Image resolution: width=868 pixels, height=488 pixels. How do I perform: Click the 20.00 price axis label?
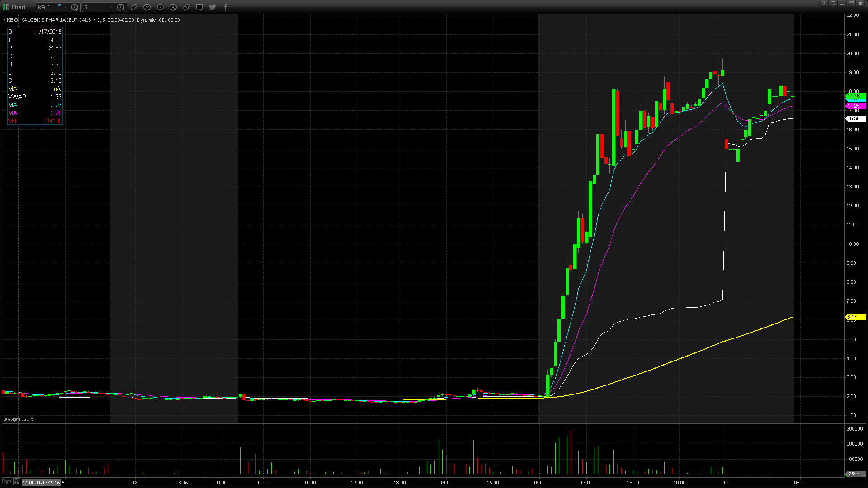click(x=853, y=53)
